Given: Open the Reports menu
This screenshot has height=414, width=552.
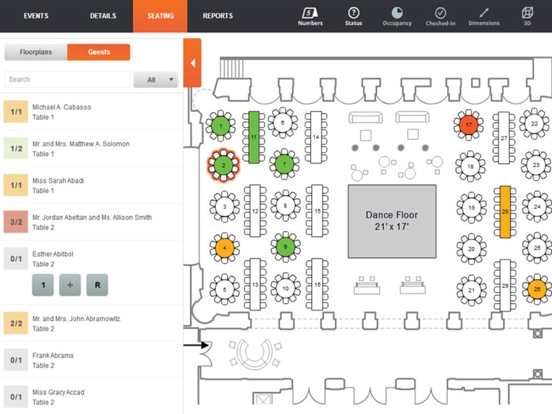Looking at the screenshot, I should point(218,16).
